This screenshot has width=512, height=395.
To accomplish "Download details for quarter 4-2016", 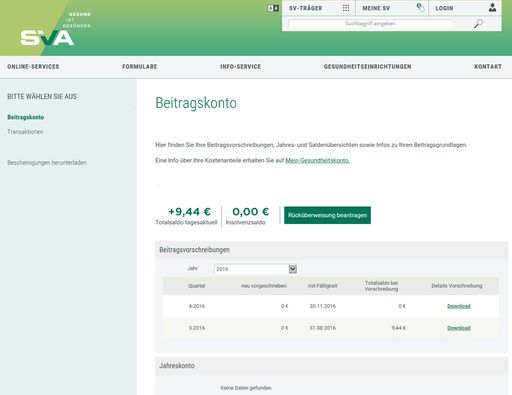I will tap(459, 306).
